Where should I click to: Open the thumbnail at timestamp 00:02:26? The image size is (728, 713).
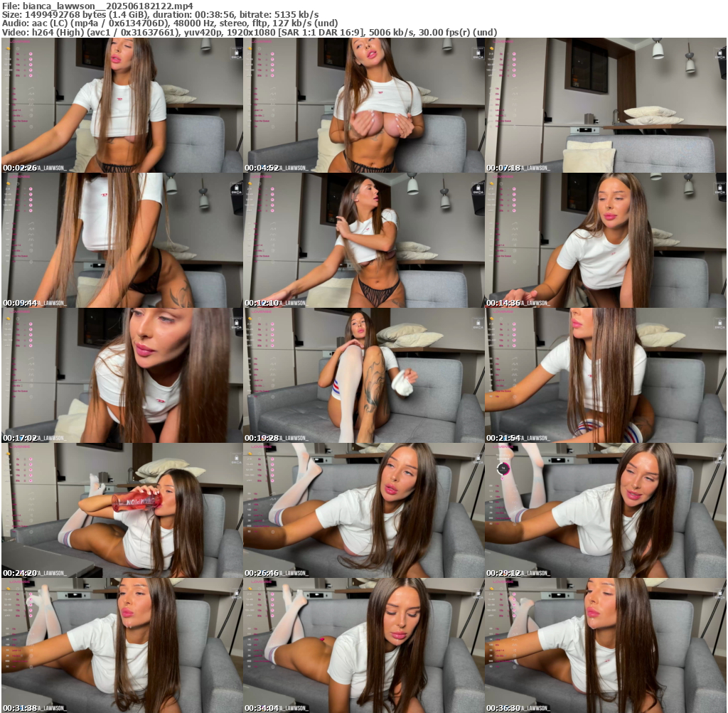pyautogui.click(x=122, y=105)
